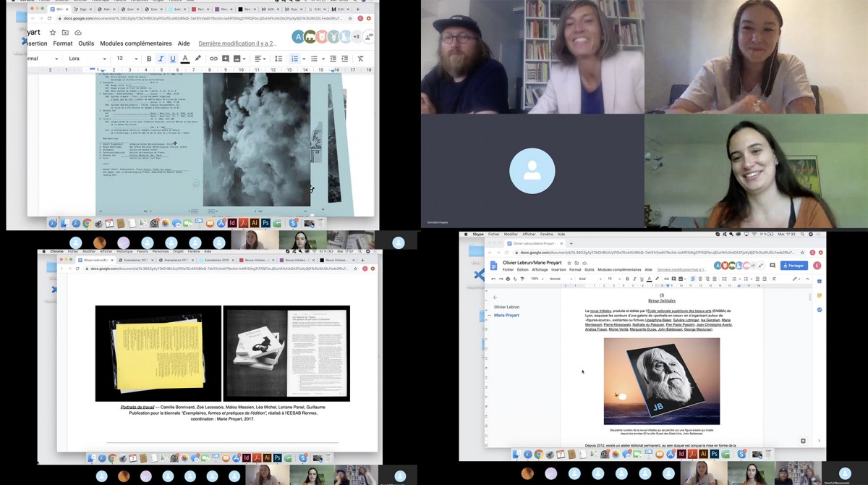868x485 pixels.
Task: Open comment history icon beside Partager
Action: [x=772, y=266]
